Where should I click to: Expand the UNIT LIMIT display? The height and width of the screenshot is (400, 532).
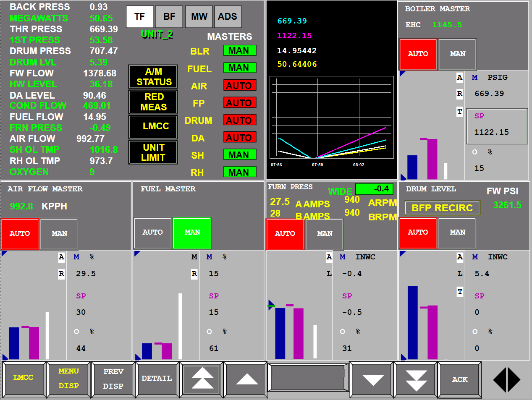(153, 152)
